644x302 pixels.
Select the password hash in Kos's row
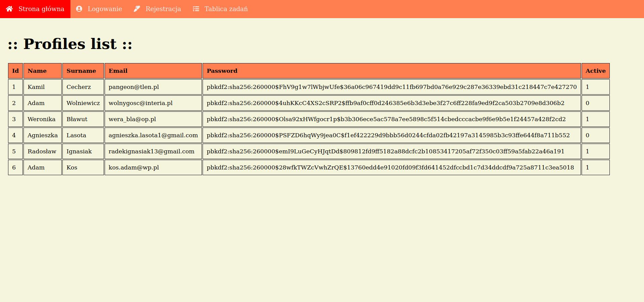392,167
